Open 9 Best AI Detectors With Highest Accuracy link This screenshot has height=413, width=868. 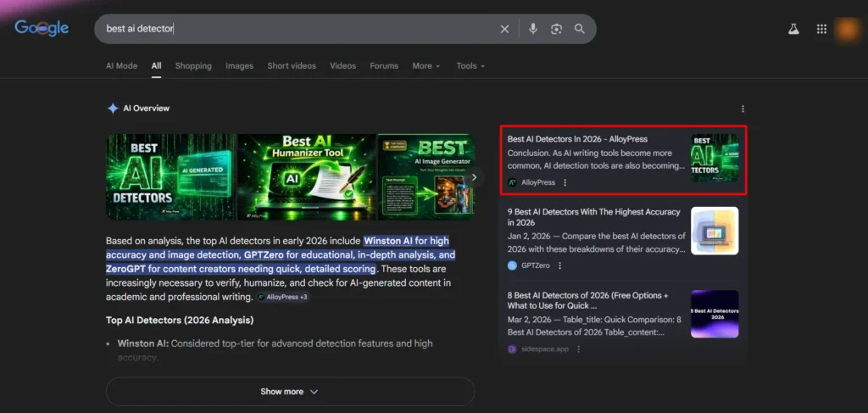click(x=594, y=217)
